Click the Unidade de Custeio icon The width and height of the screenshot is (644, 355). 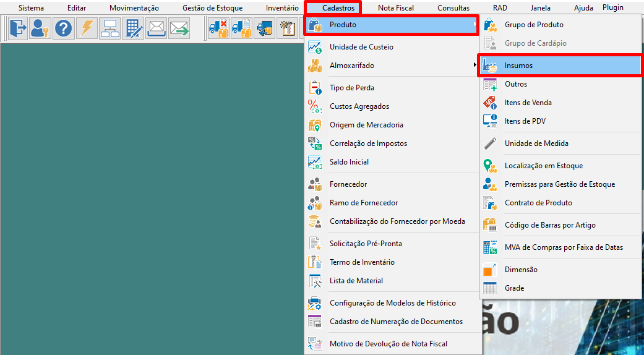coord(315,47)
